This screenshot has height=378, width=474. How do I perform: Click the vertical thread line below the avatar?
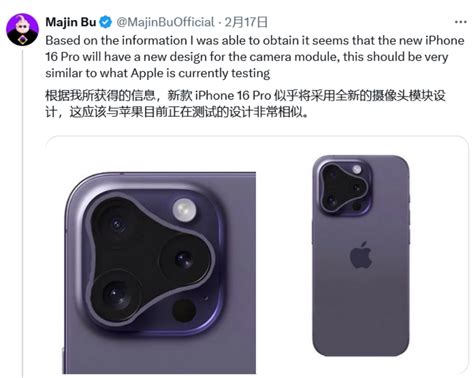coord(23,213)
